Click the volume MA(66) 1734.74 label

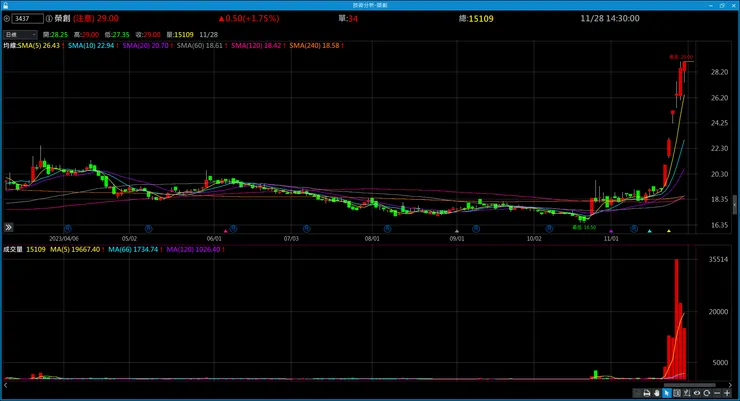(133, 250)
